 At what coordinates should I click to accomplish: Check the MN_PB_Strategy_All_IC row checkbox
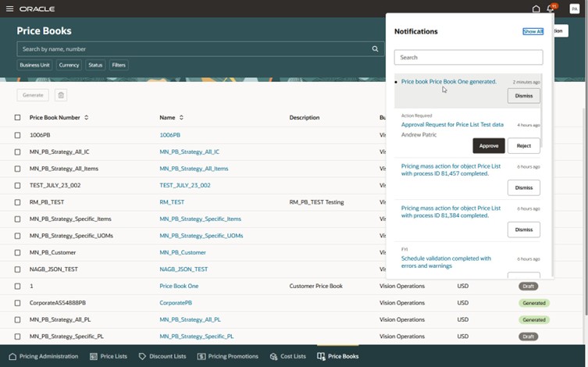18,151
